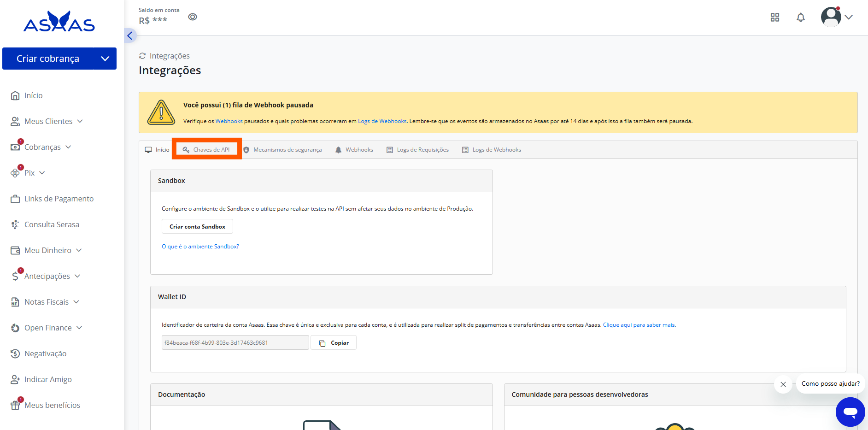Toggle account balance visibility eye icon
This screenshot has height=430, width=868.
coord(193,17)
